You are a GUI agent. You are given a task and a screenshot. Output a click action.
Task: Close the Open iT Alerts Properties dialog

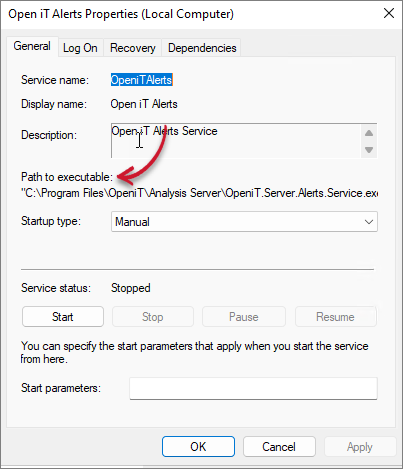click(x=389, y=14)
